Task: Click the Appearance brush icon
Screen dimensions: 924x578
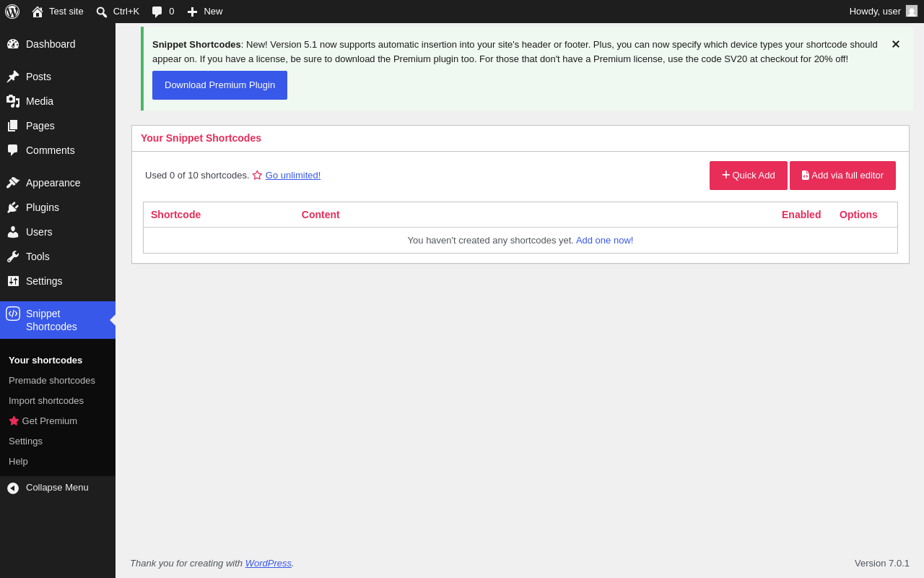Action: [x=13, y=183]
